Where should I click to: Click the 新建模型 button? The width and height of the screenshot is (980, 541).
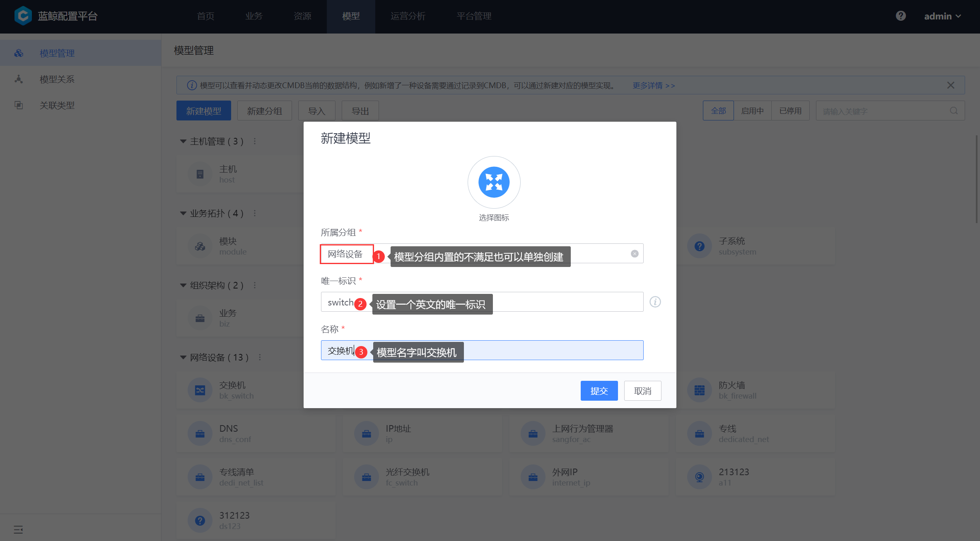point(203,111)
